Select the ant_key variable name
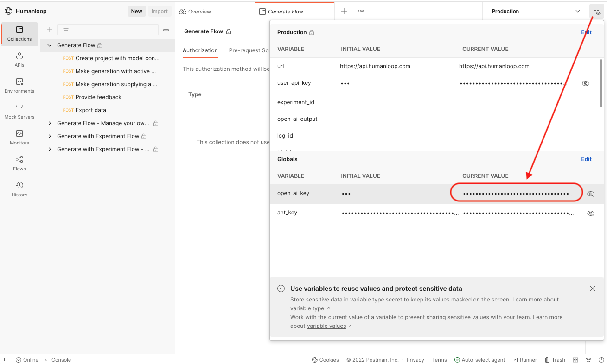607x364 pixels. coord(287,213)
